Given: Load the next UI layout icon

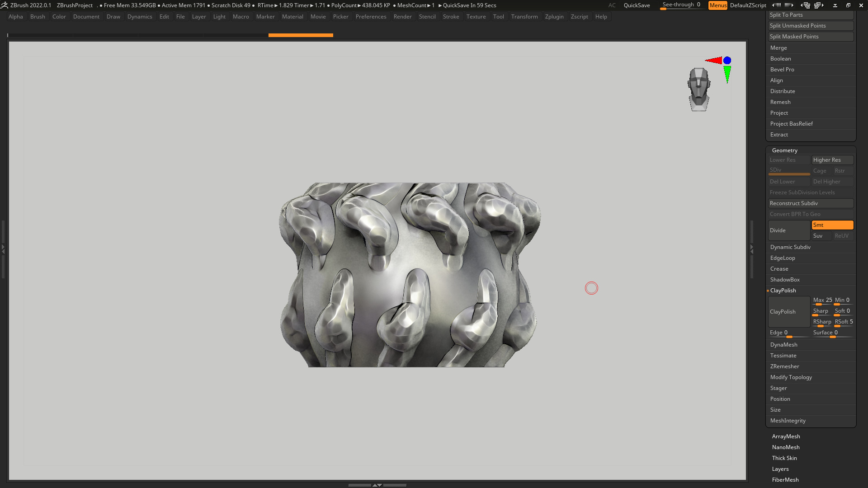Looking at the screenshot, I should click(x=819, y=5).
